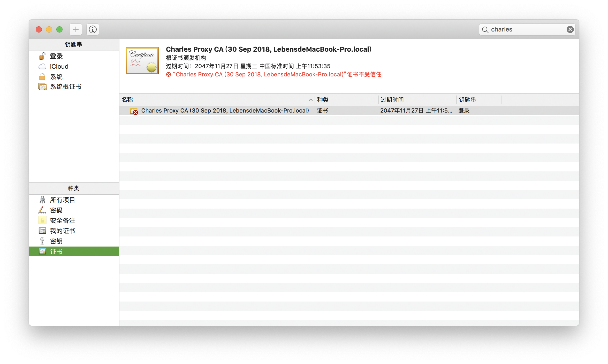Select the 密钥 category
The image size is (608, 364).
(56, 241)
